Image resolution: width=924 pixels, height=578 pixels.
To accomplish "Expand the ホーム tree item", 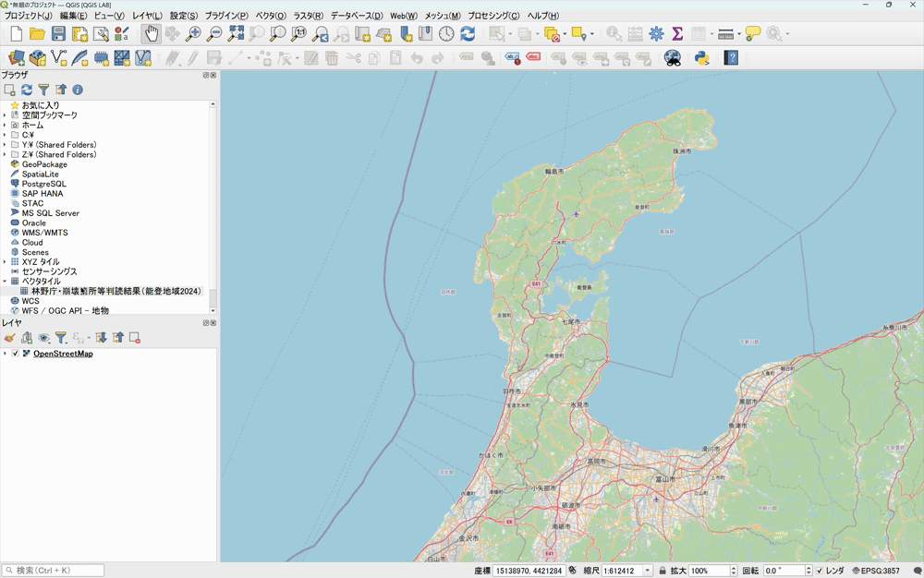I will click(x=5, y=126).
